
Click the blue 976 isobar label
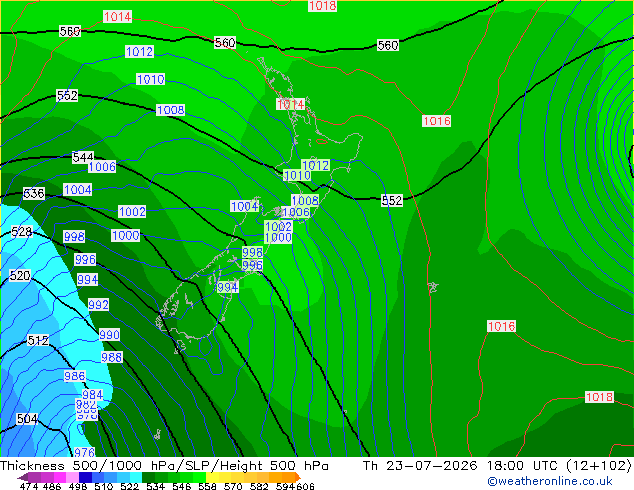(x=84, y=452)
